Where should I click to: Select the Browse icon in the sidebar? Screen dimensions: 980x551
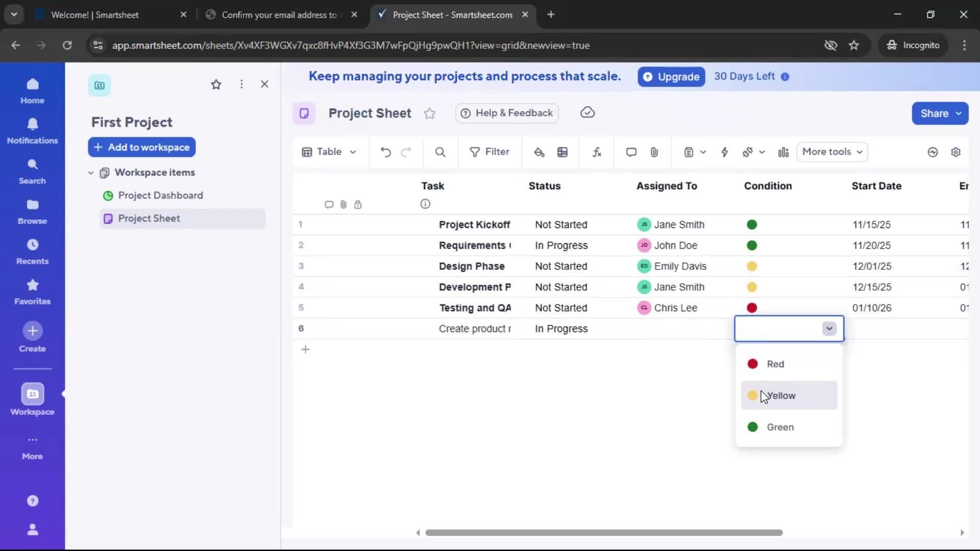click(x=32, y=210)
